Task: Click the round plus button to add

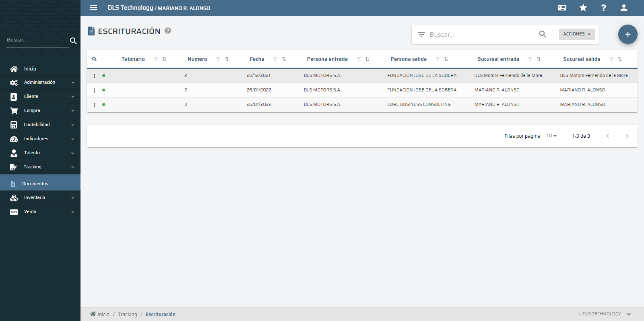Action: point(627,34)
